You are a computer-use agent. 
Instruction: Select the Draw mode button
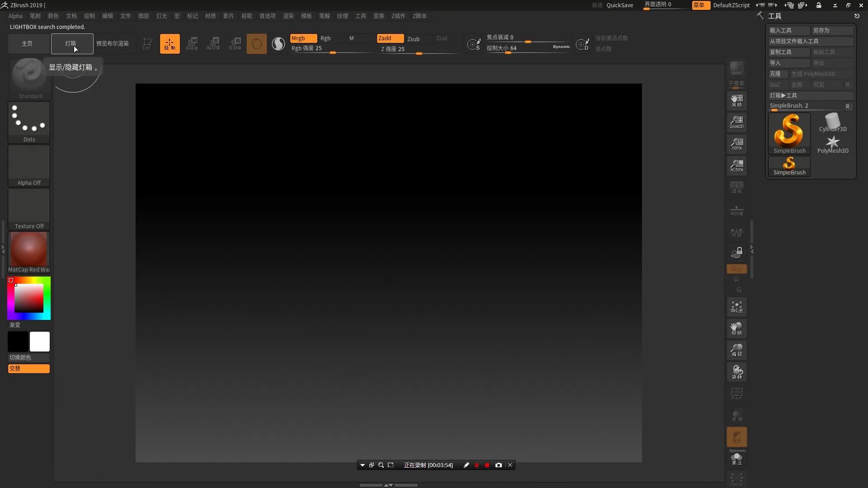coord(170,44)
